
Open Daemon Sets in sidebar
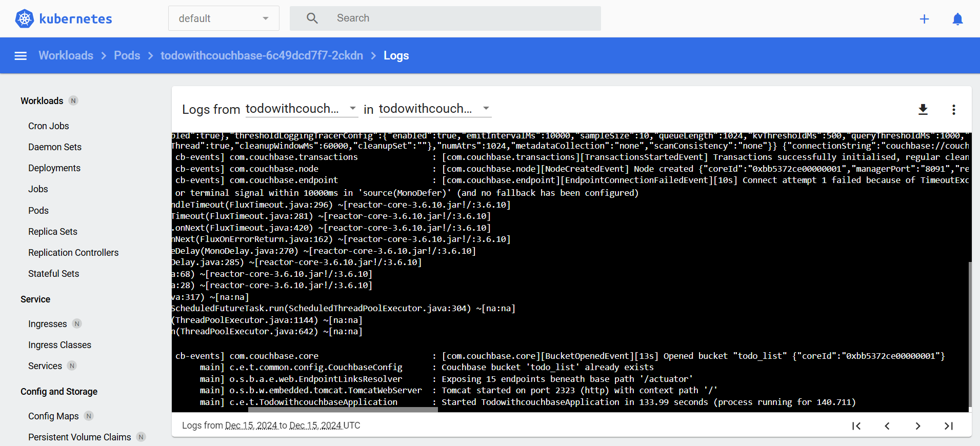tap(55, 147)
